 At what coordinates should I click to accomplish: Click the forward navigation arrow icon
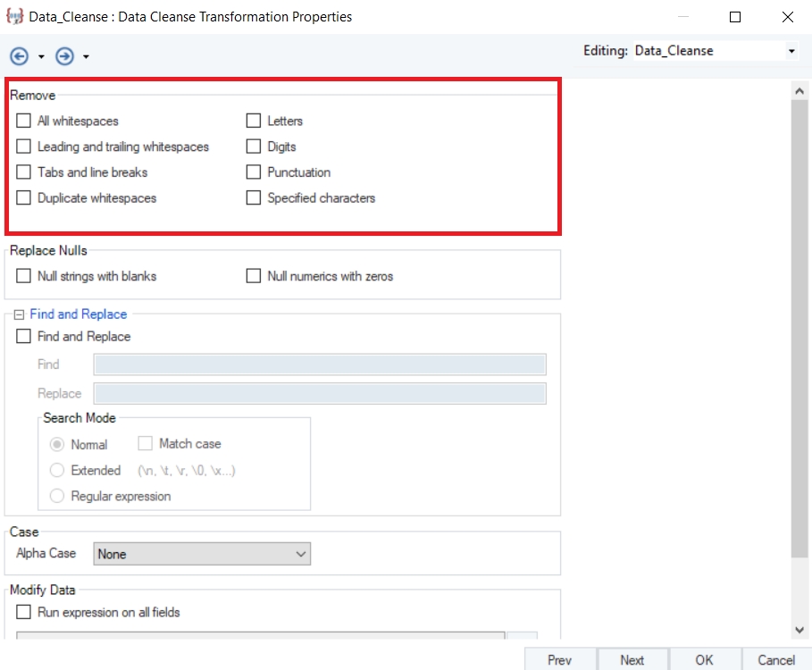tap(64, 56)
